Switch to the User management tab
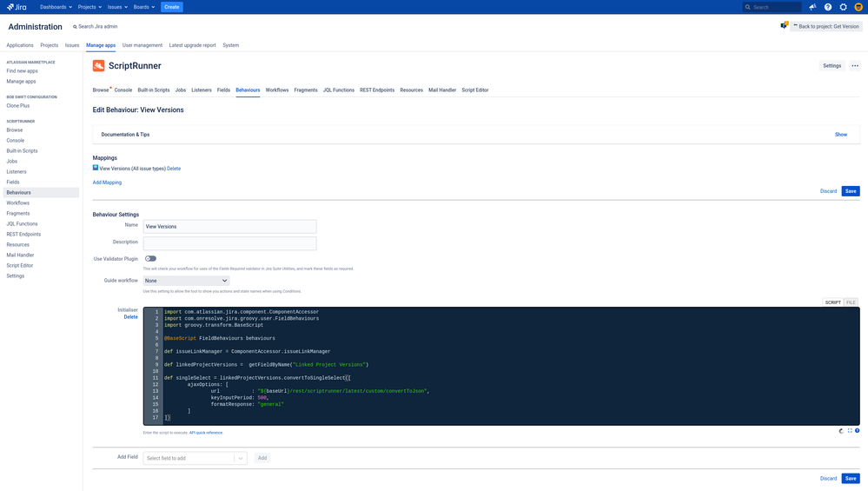 [x=142, y=45]
